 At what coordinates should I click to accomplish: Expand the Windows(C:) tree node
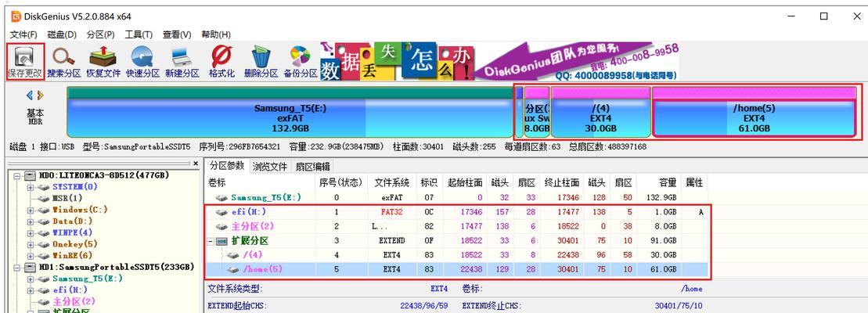[29, 210]
